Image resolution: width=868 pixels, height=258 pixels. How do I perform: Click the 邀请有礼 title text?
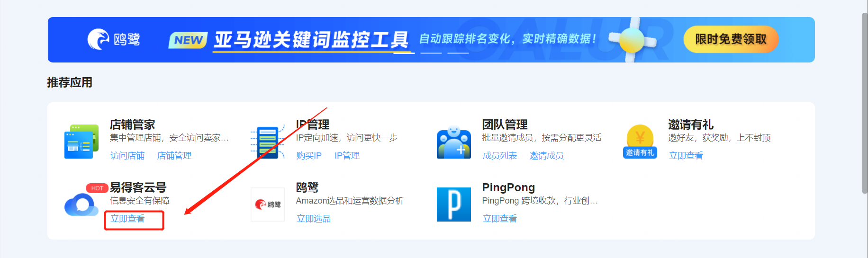(x=691, y=125)
